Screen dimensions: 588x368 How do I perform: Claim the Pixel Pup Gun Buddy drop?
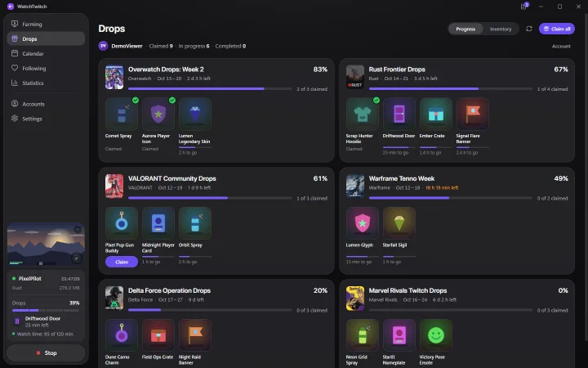point(122,262)
